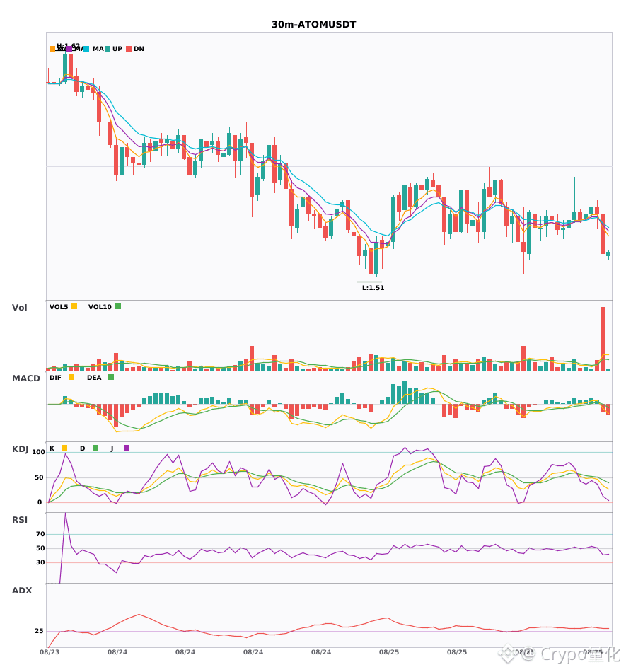
Task: Click the 30 level on RSI axis
Action: click(x=40, y=562)
